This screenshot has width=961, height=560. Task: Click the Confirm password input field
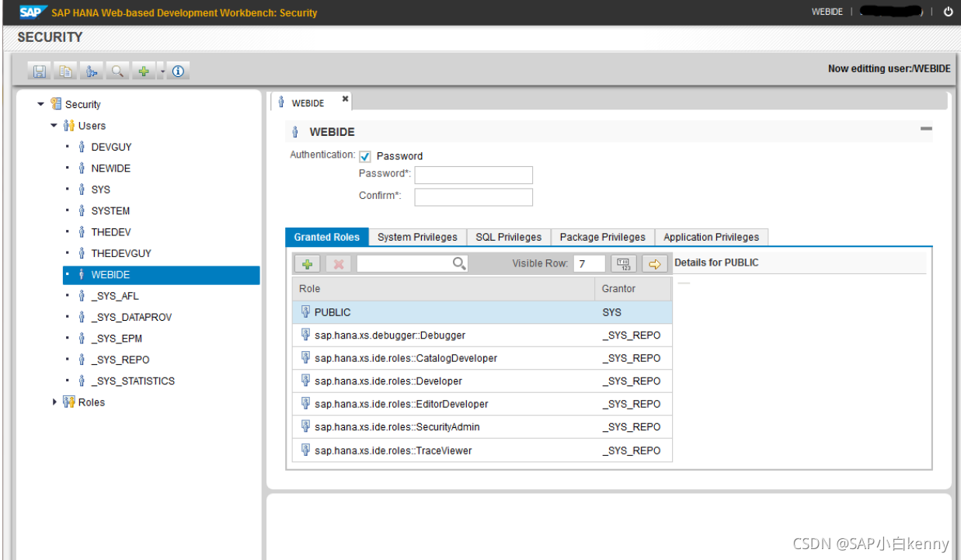[x=474, y=197]
